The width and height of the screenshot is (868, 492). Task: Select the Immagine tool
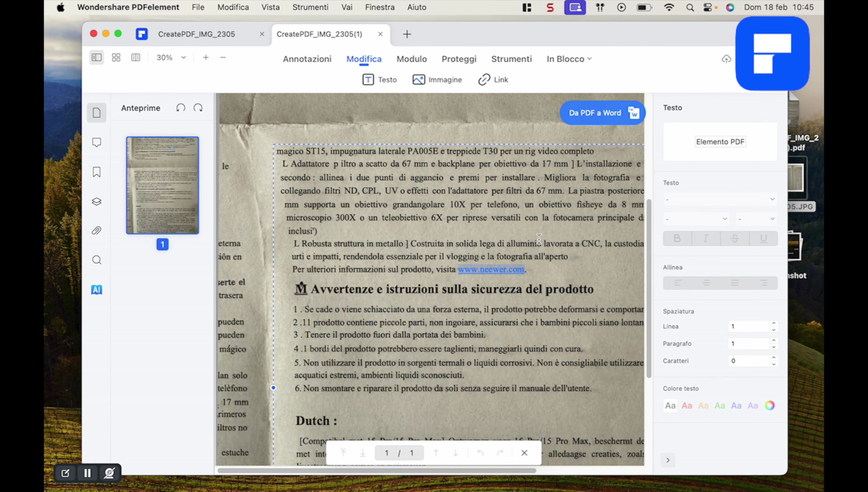437,80
